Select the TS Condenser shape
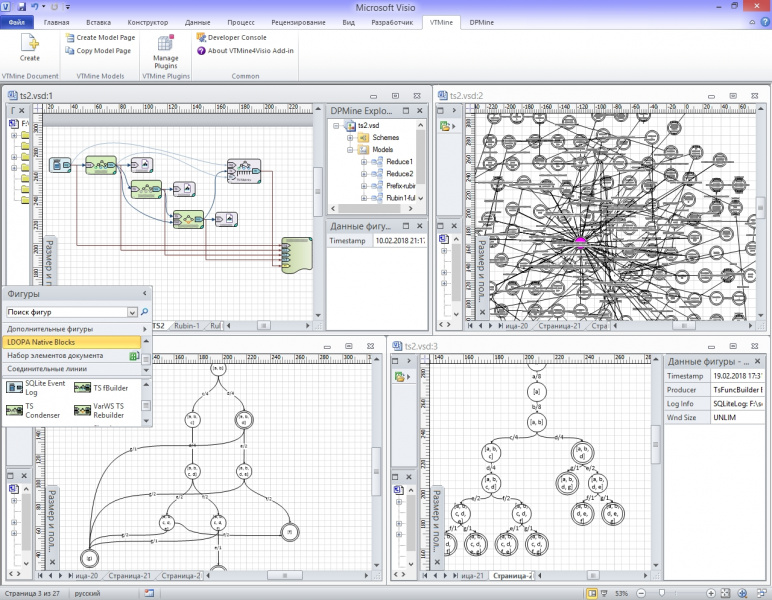Image resolution: width=772 pixels, height=600 pixels. (33, 411)
